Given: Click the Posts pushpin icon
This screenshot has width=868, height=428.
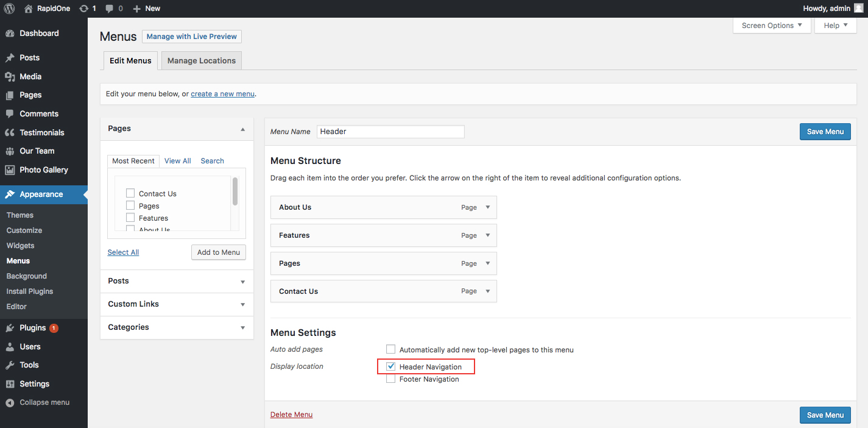Looking at the screenshot, I should tap(10, 58).
